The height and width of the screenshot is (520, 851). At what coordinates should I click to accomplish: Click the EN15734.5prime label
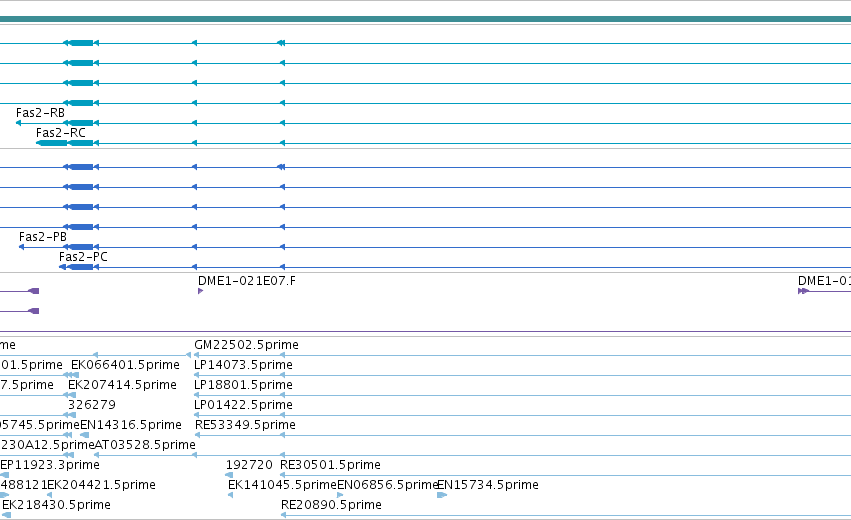tap(487, 485)
